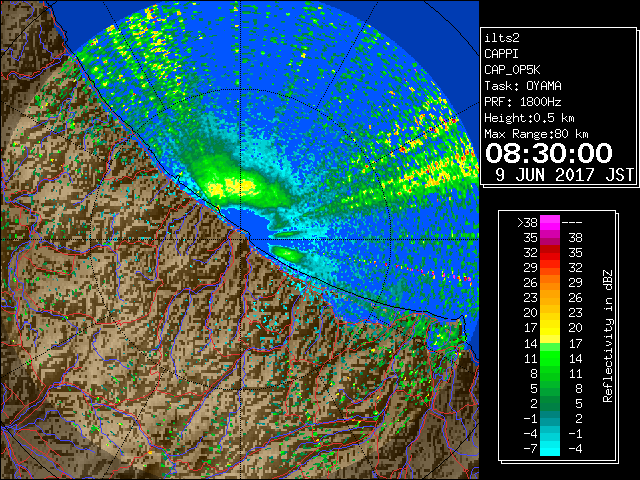This screenshot has width=640, height=480.
Task: Click the '>38' legend label
Action: 527,222
